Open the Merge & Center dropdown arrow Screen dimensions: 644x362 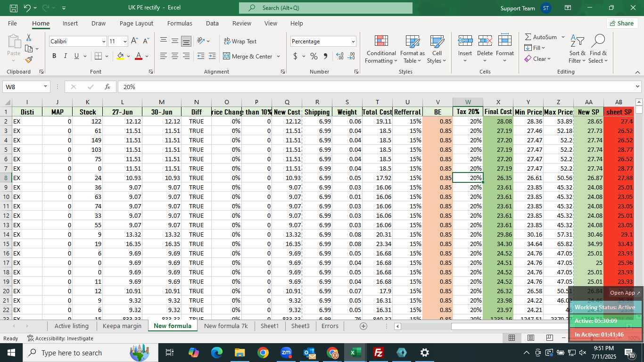(278, 56)
